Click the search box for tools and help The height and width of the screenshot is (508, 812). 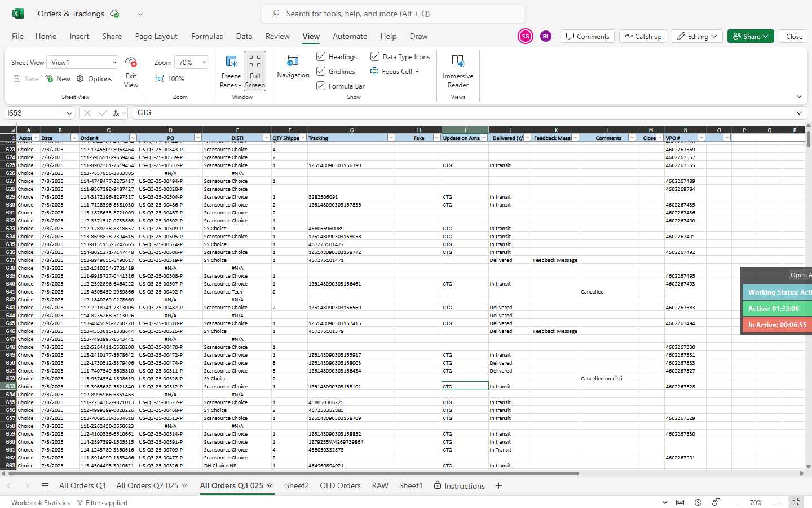coord(393,14)
